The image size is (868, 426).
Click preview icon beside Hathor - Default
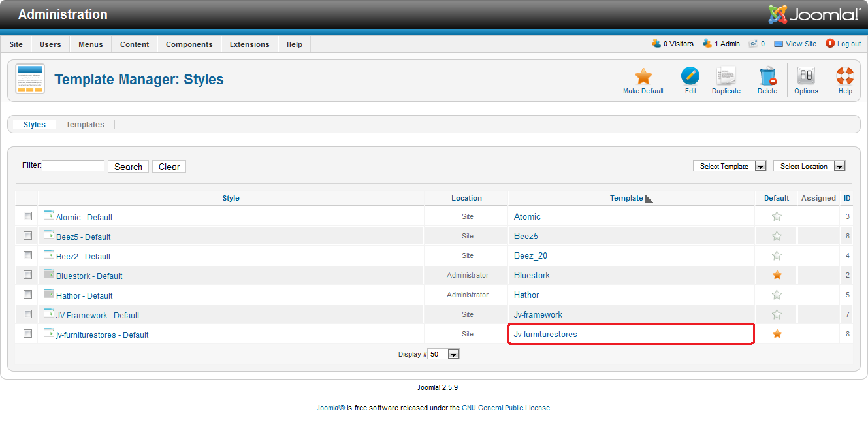pyautogui.click(x=49, y=293)
